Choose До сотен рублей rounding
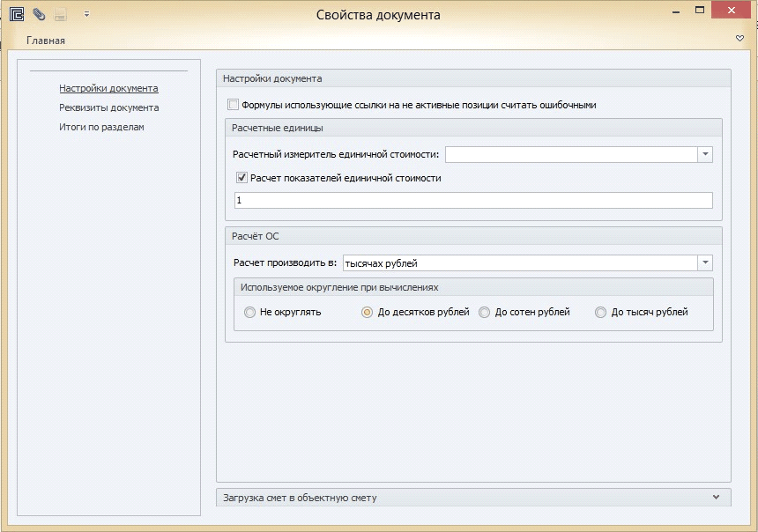 pos(485,312)
